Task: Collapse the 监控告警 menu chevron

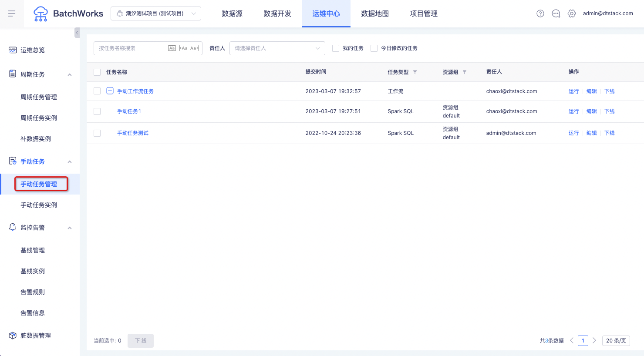Action: pos(70,228)
